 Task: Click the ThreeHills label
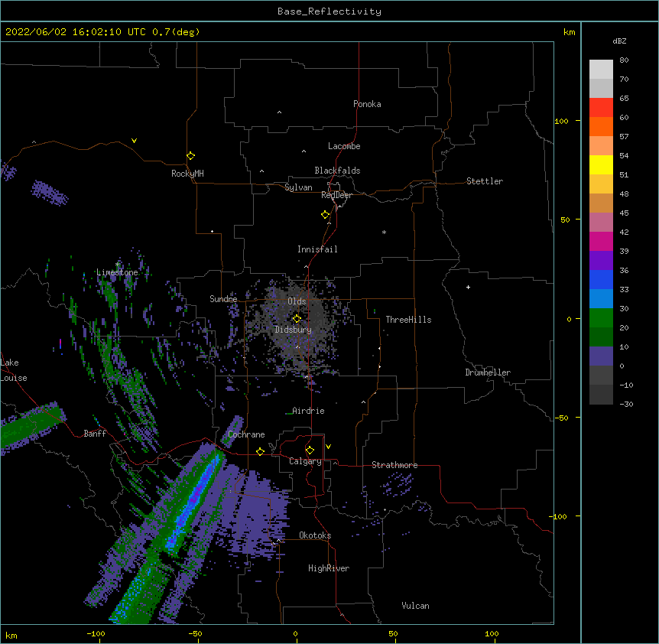click(408, 320)
